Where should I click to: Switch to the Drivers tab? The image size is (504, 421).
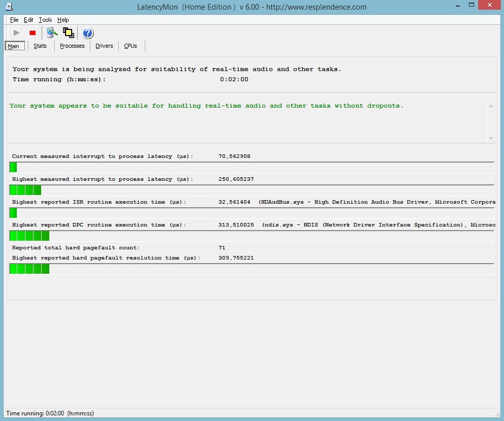click(104, 46)
